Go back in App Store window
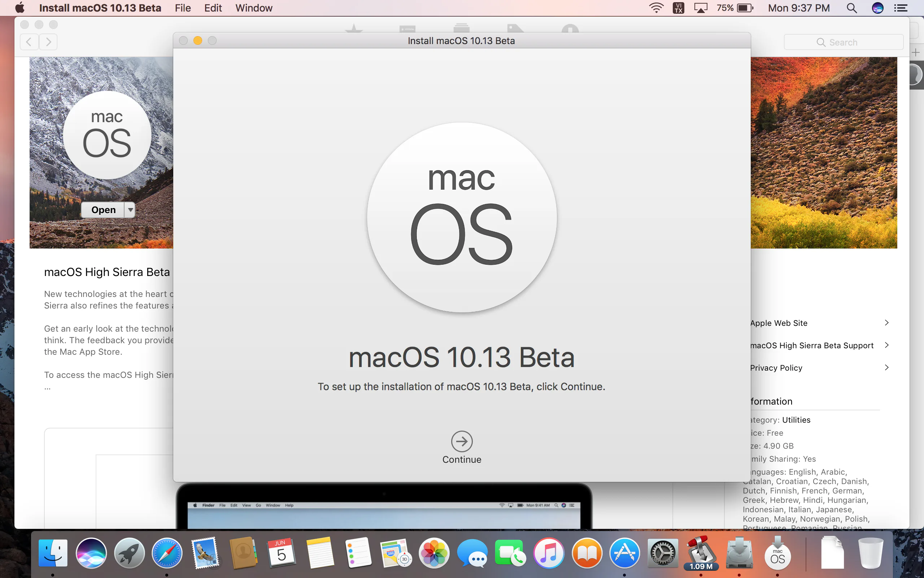 (x=29, y=42)
